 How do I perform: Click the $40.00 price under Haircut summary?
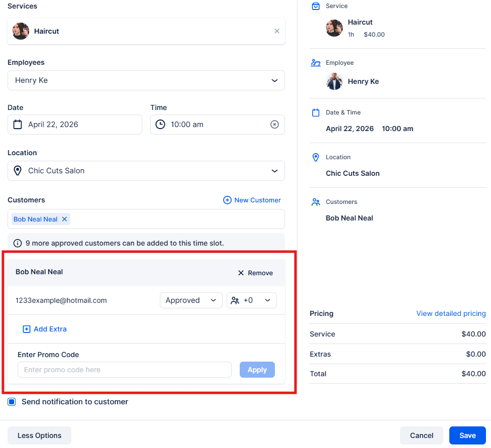[x=374, y=35]
